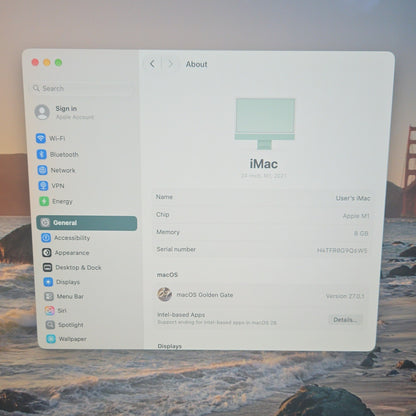Viewport: 416px width, 416px height.
Task: Open Wi-Fi settings icon
Action: [x=41, y=138]
